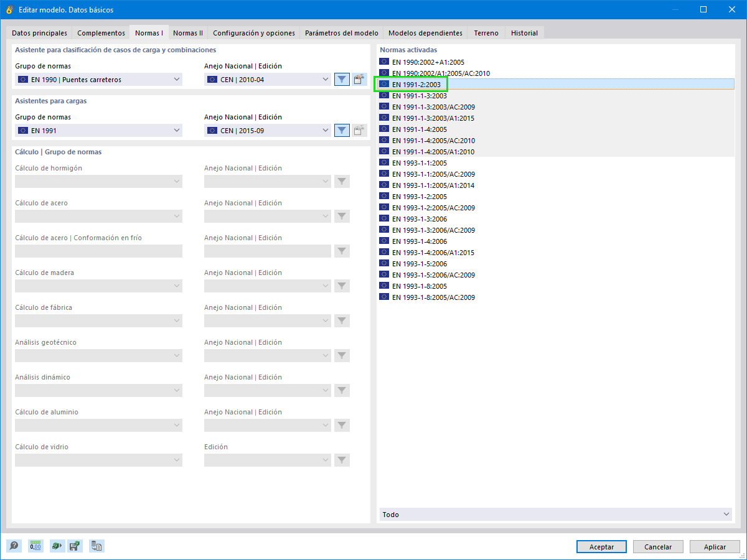
Task: Switch to Terreno tab
Action: point(486,33)
